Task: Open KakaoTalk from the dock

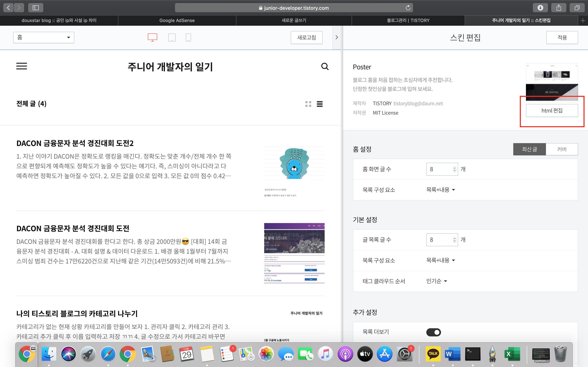Action: tap(433, 354)
